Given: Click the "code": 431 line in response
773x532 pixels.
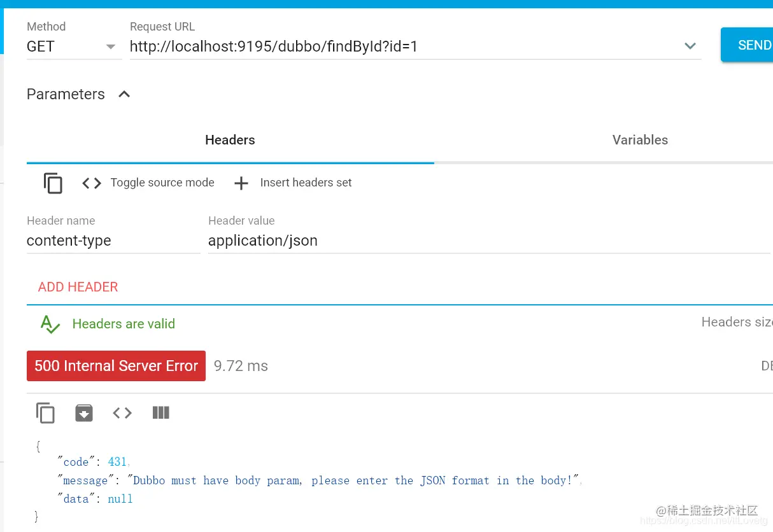Looking at the screenshot, I should (94, 462).
